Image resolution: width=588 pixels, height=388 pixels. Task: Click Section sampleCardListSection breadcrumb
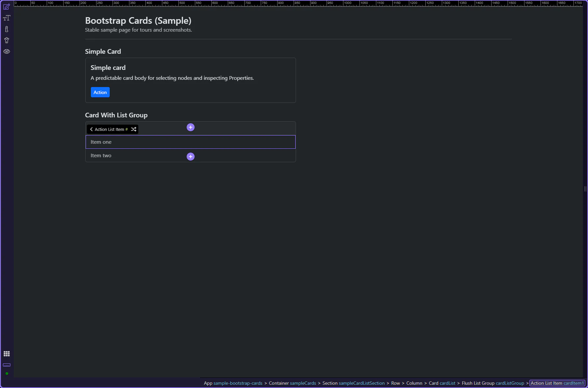[x=353, y=383]
